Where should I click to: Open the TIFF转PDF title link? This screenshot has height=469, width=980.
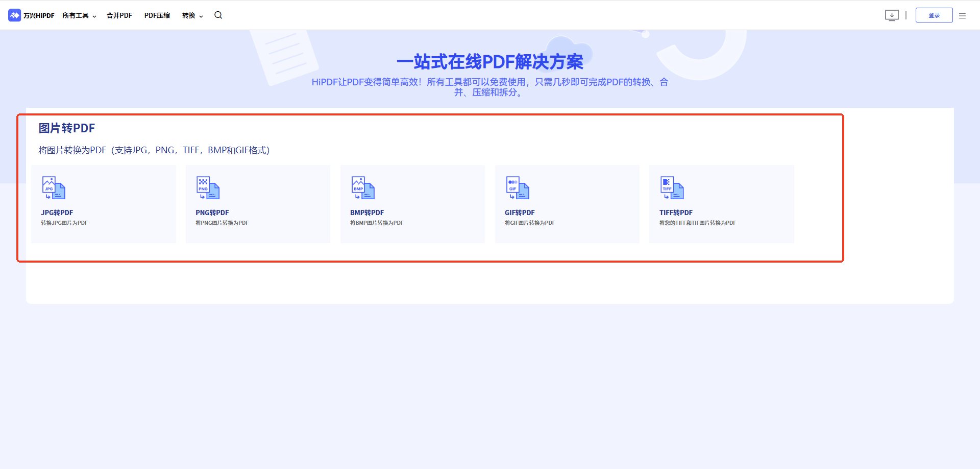675,213
